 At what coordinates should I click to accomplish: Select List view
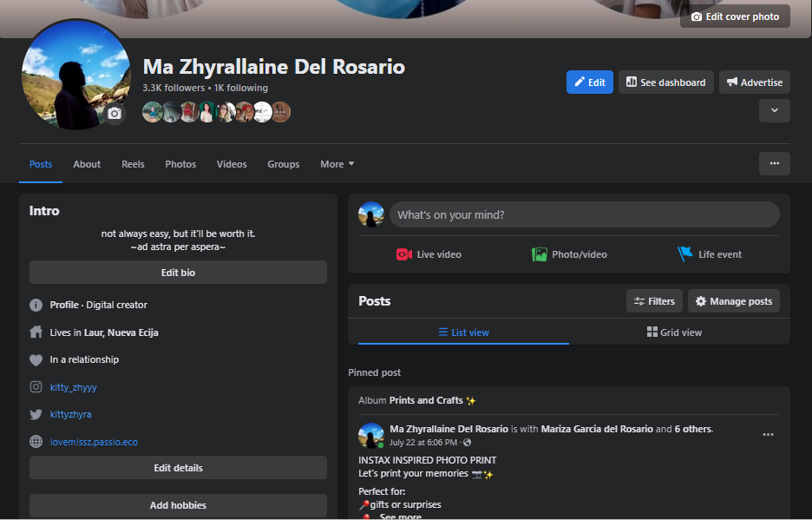point(463,332)
